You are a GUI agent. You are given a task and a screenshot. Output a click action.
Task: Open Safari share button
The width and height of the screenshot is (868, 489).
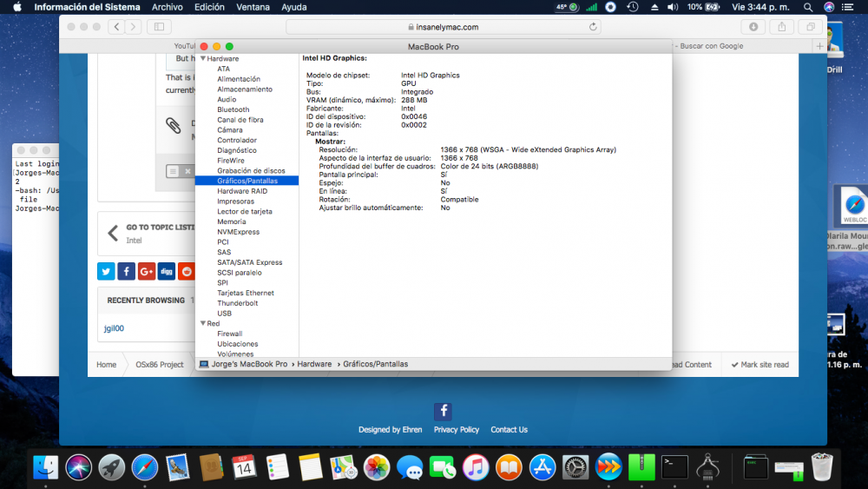(x=782, y=27)
